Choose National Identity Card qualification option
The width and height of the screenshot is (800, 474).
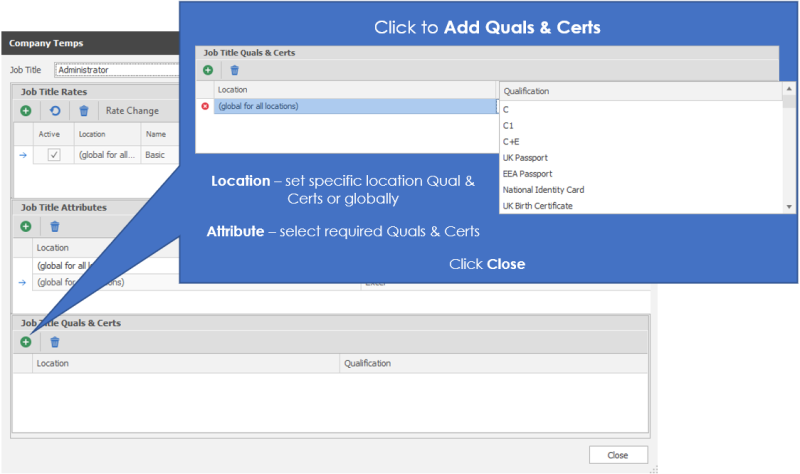(x=543, y=190)
